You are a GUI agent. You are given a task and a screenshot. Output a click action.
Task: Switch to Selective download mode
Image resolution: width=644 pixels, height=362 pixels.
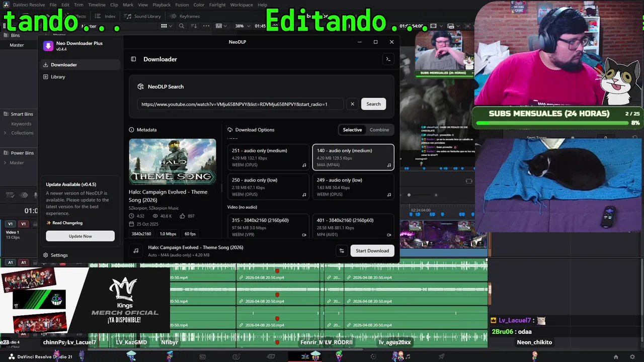click(352, 130)
